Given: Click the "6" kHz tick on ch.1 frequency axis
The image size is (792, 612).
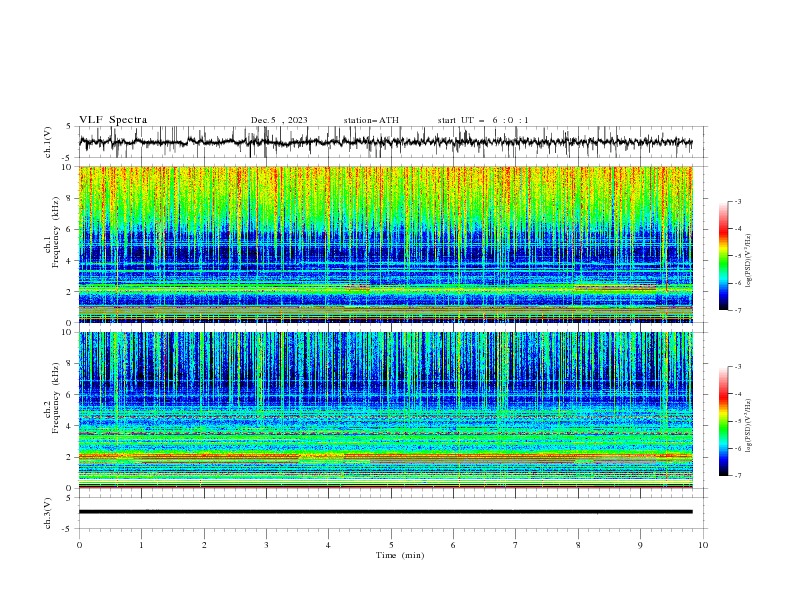Looking at the screenshot, I should [x=70, y=230].
